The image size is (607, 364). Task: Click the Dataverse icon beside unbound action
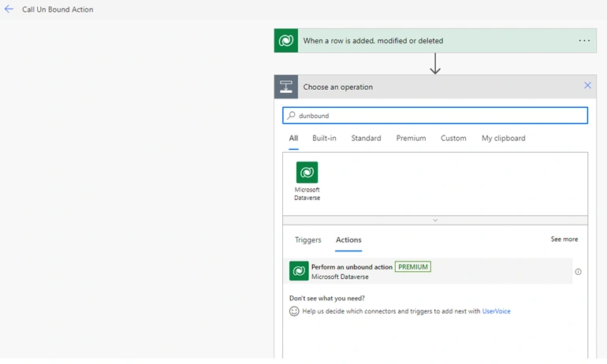(299, 271)
